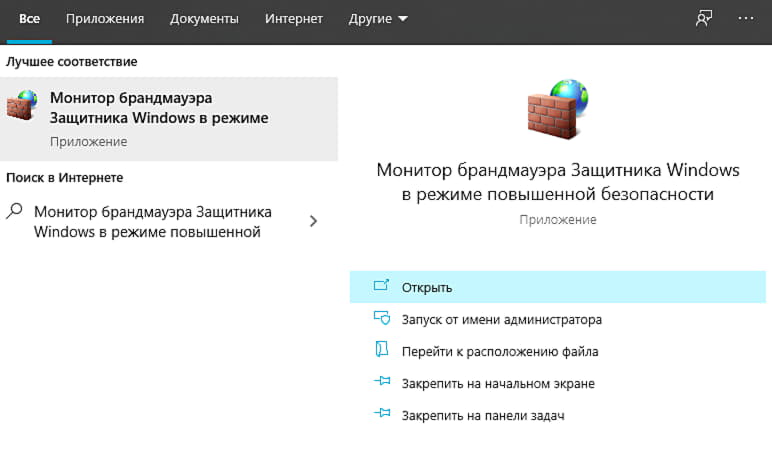Click the file location icon
The width and height of the screenshot is (772, 454).
pyautogui.click(x=382, y=350)
